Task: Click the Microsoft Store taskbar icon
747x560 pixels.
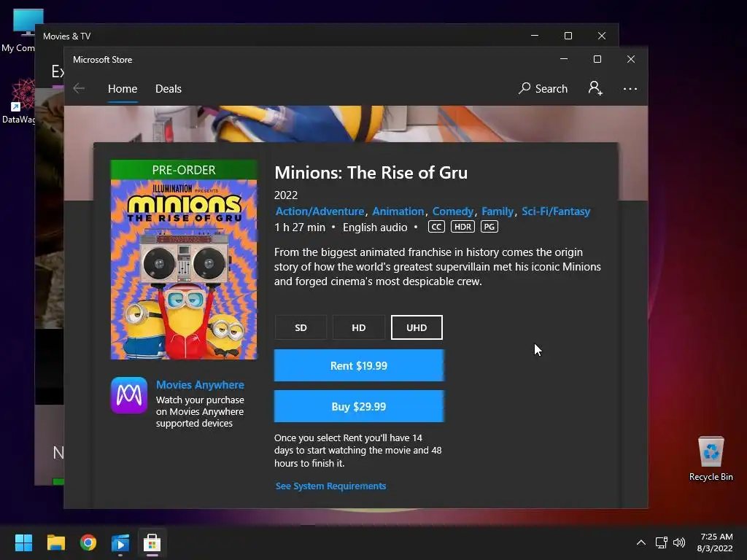Action: (x=152, y=542)
